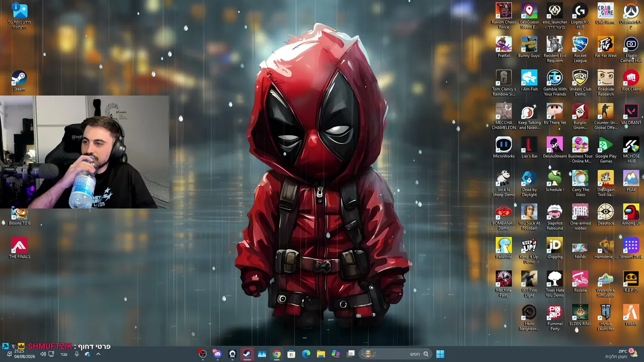
Task: Select the R.E.P.O. desktop icon
Action: [631, 282]
